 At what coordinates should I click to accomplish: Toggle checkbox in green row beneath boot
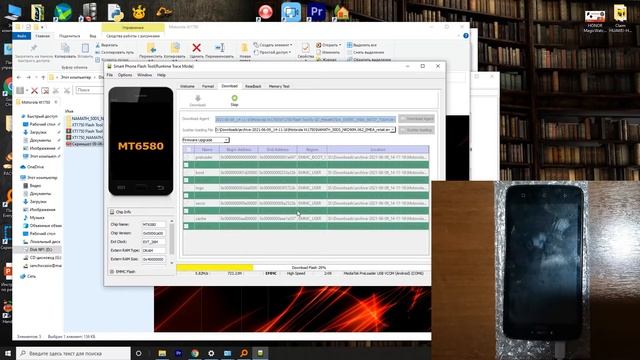[186, 180]
